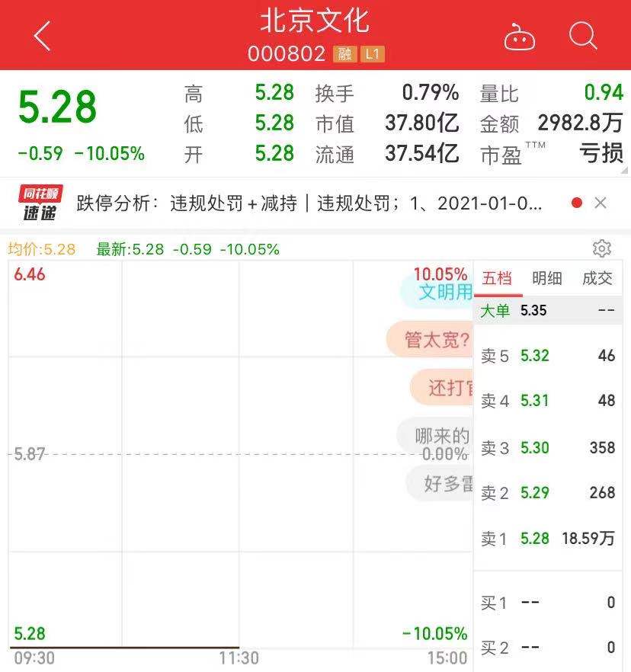Viewport: 631px width, 672px height.
Task: Tap the 买1 empty bid row
Action: click(x=547, y=603)
